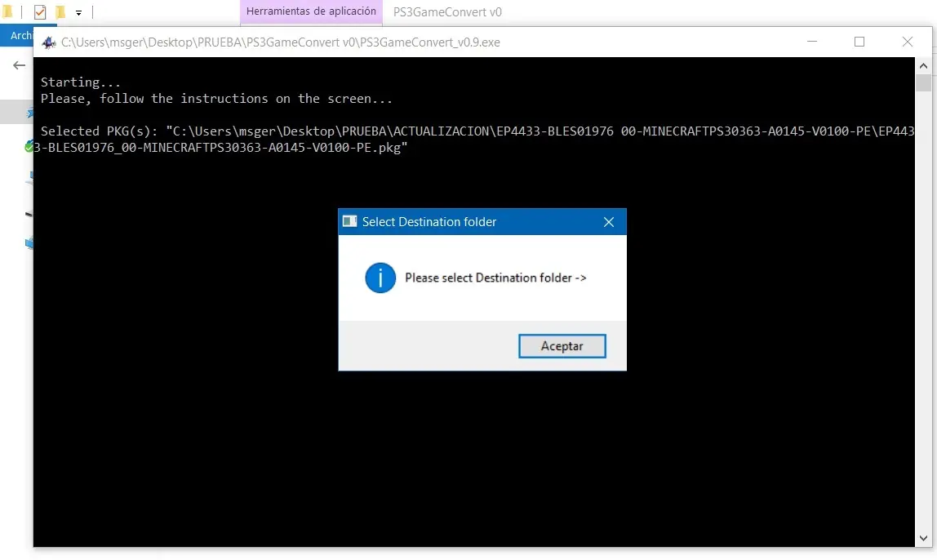Open the quick access toolbar dropdown arrow
Image resolution: width=937 pixels, height=560 pixels.
pos(78,12)
